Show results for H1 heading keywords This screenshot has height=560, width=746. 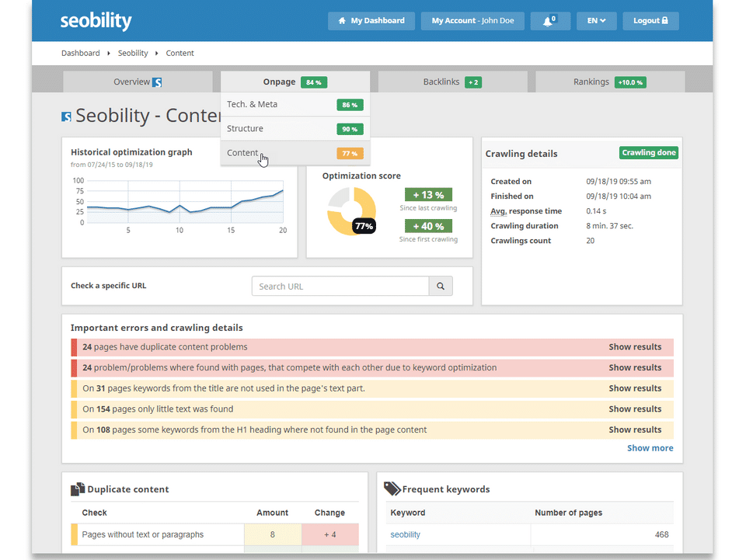[635, 430]
